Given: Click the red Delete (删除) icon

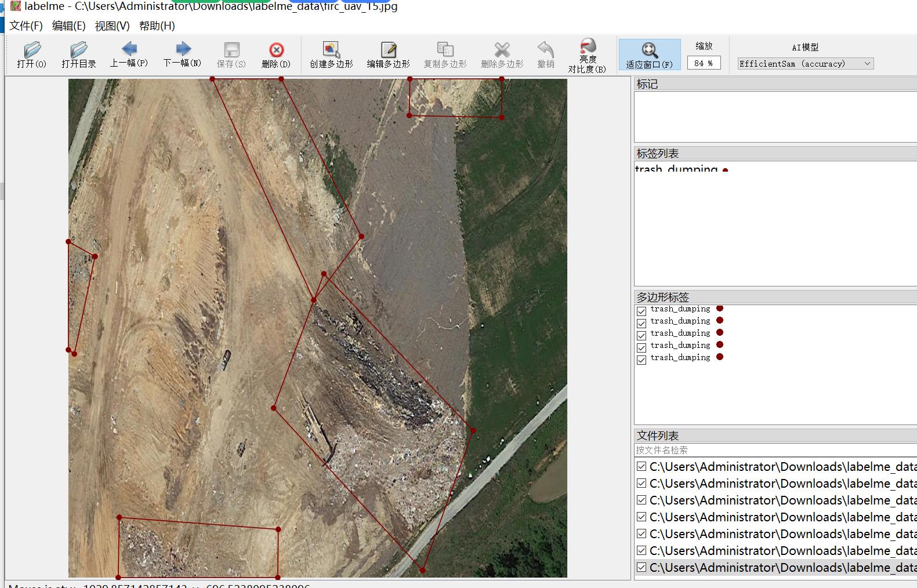Looking at the screenshot, I should coord(276,55).
